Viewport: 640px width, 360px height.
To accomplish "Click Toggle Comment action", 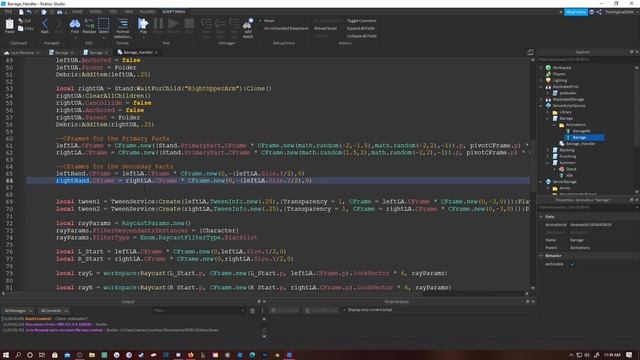I will 361,21.
